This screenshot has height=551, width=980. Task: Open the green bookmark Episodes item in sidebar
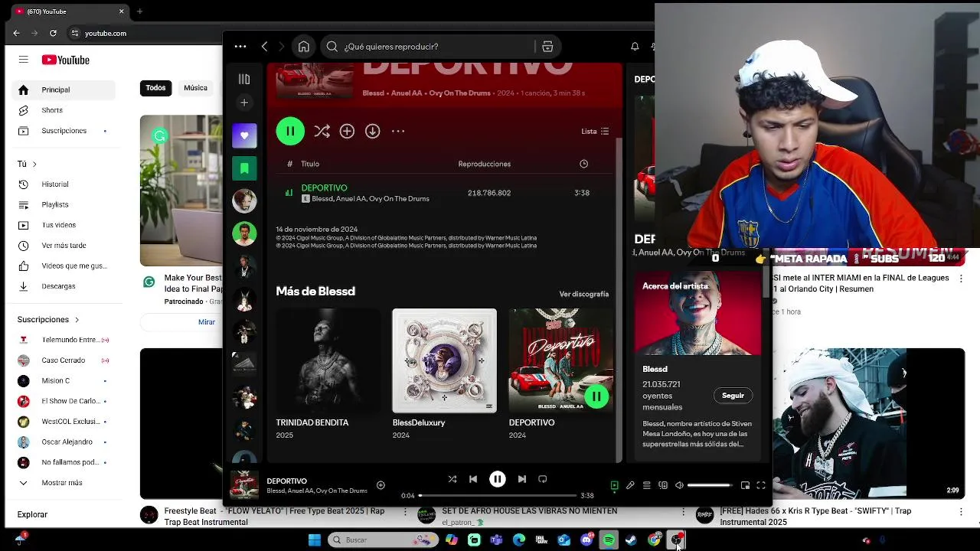244,168
